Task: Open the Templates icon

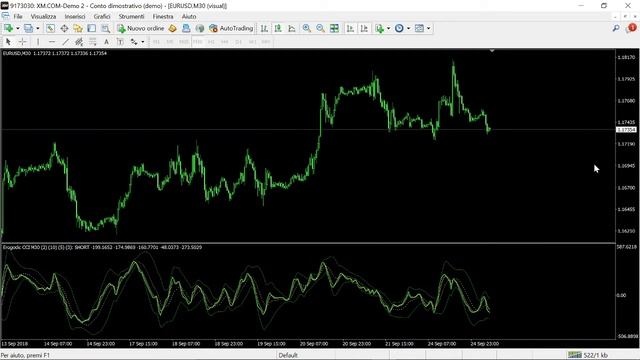Action: point(419,28)
